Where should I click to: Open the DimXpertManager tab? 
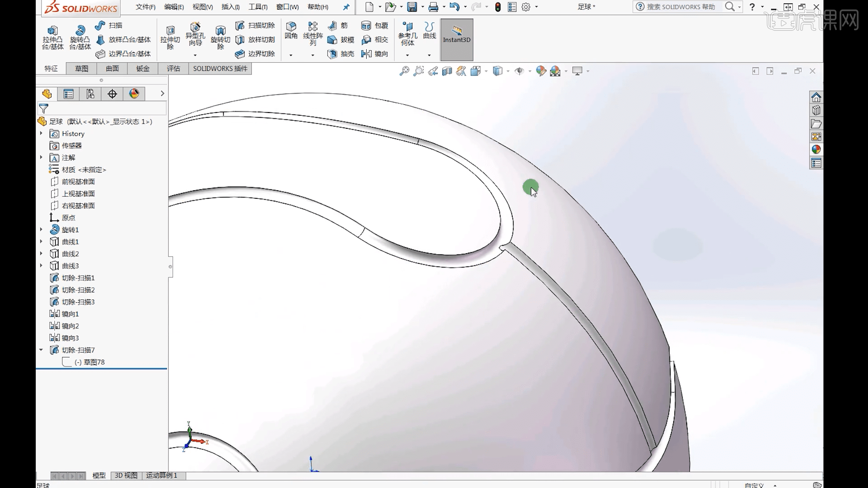pos(112,94)
